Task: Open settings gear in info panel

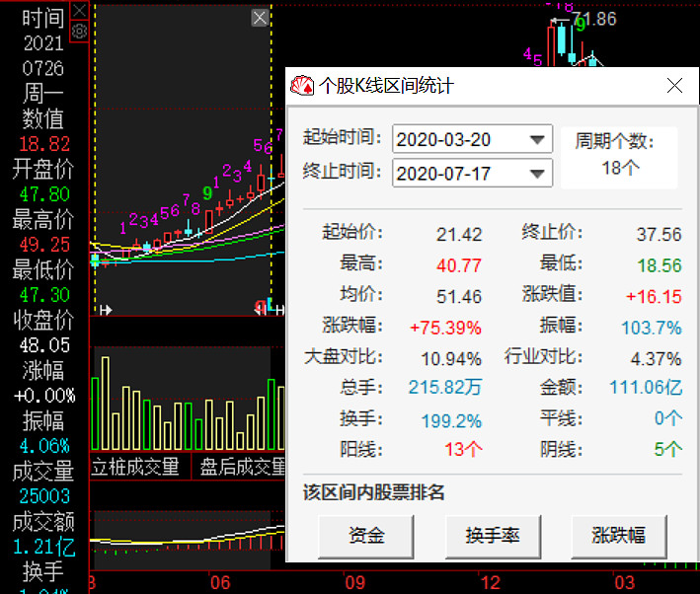Action: click(x=79, y=32)
